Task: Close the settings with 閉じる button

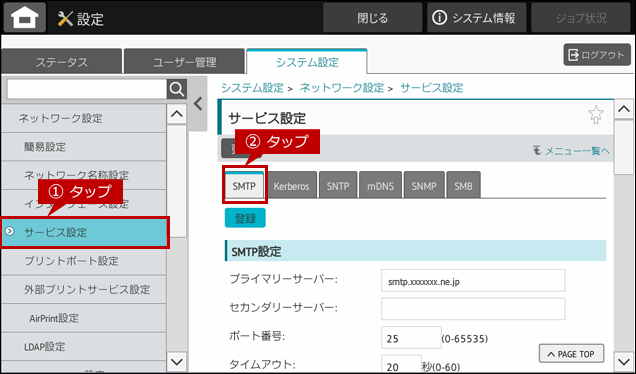Action: [x=372, y=18]
